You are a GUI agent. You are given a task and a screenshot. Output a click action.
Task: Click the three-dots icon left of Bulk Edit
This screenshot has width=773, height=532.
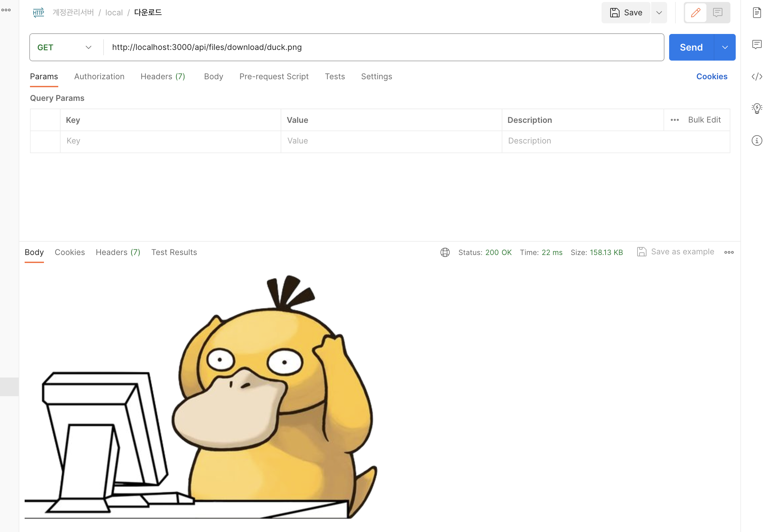[x=674, y=120]
